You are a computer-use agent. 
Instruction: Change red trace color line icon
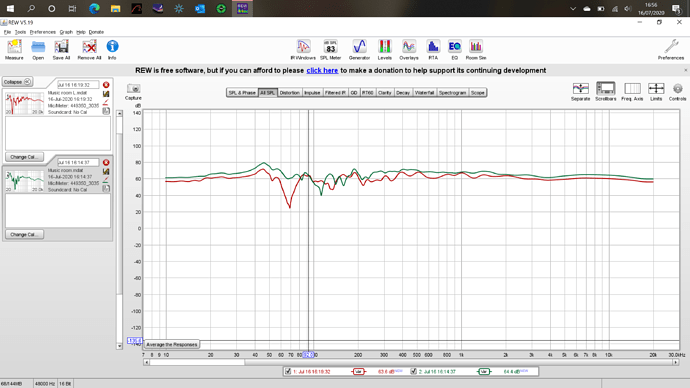(106, 102)
